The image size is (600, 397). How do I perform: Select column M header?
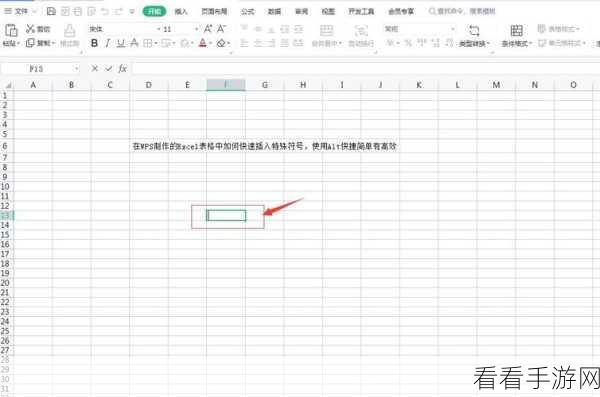496,85
